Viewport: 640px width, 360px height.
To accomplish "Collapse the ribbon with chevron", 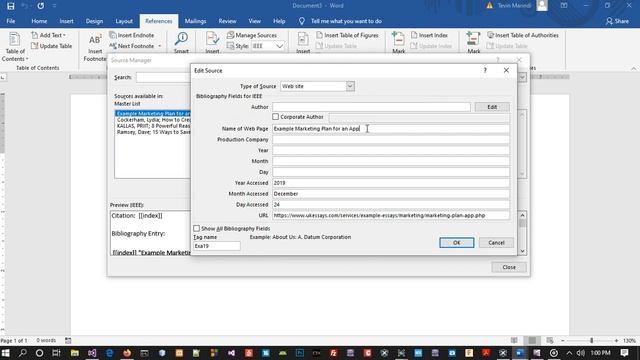I will click(633, 69).
